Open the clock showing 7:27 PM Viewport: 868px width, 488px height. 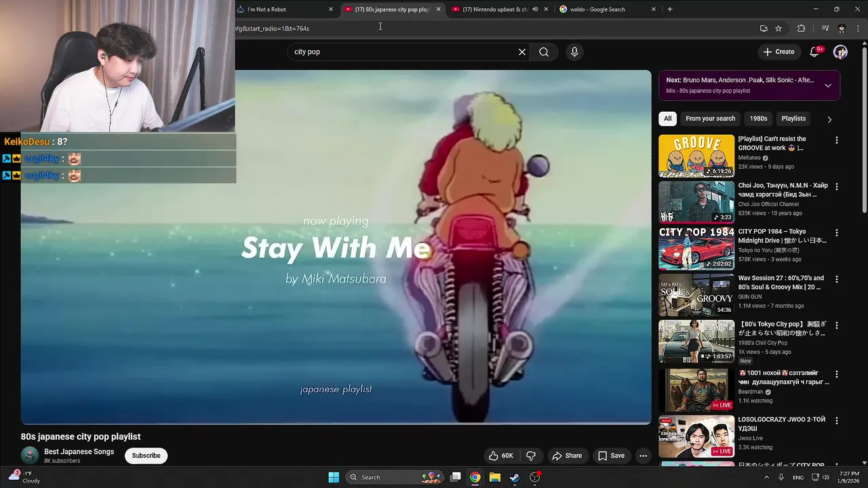coord(849,477)
